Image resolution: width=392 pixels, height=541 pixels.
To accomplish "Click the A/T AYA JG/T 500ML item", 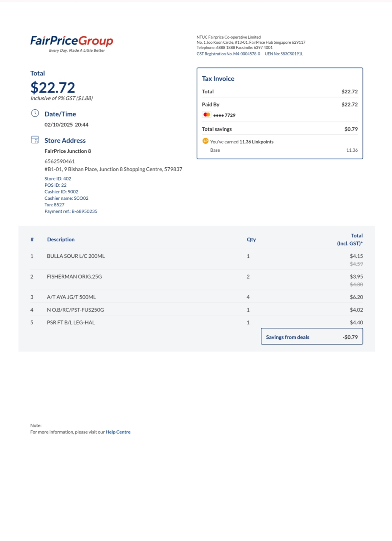I will pyautogui.click(x=71, y=297).
